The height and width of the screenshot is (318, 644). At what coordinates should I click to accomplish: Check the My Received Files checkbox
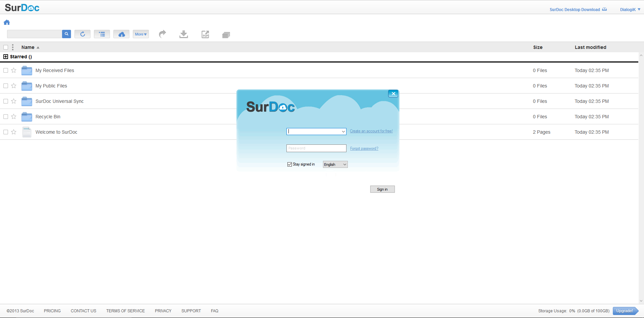pyautogui.click(x=6, y=70)
